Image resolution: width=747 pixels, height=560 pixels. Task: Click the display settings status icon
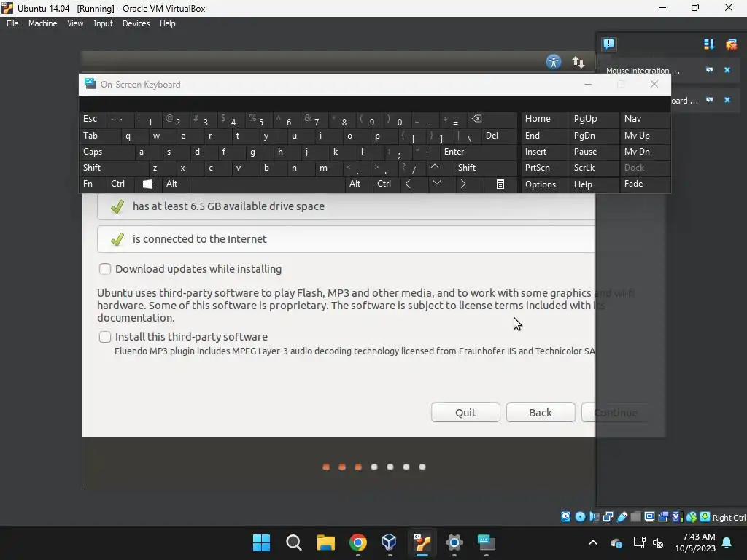point(649,517)
